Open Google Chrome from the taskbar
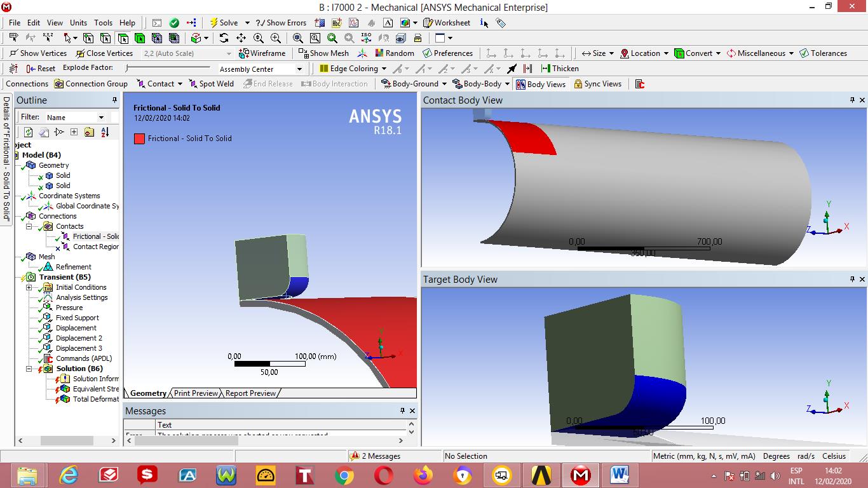 pyautogui.click(x=344, y=475)
